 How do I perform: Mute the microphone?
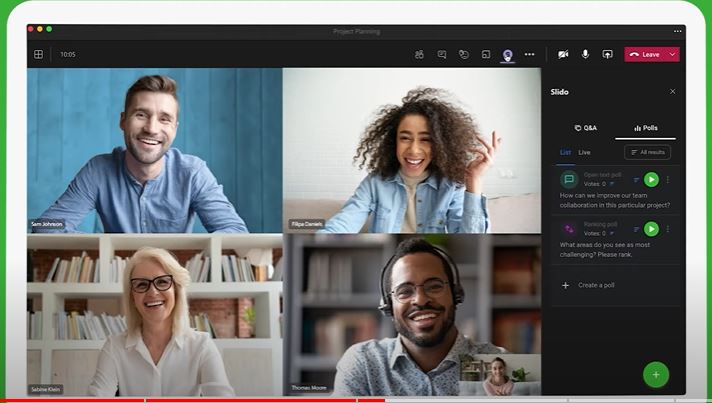tap(585, 54)
